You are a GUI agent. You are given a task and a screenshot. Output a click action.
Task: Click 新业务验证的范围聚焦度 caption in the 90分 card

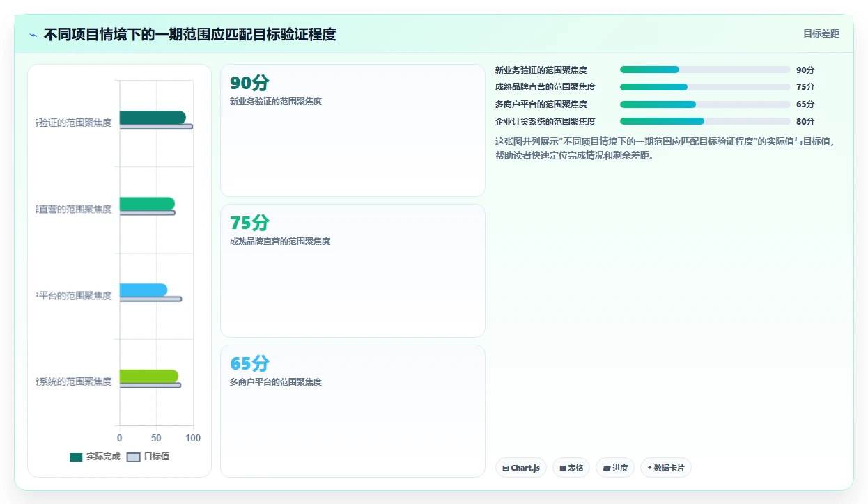[276, 102]
